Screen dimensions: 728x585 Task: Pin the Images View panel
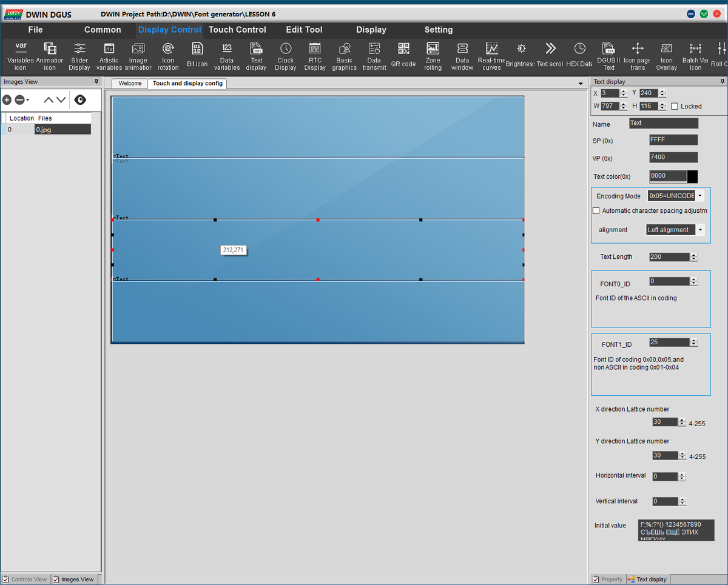pos(96,81)
